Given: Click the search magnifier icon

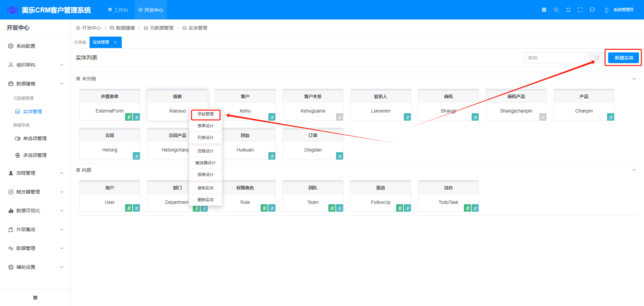Looking at the screenshot, I should point(597,58).
